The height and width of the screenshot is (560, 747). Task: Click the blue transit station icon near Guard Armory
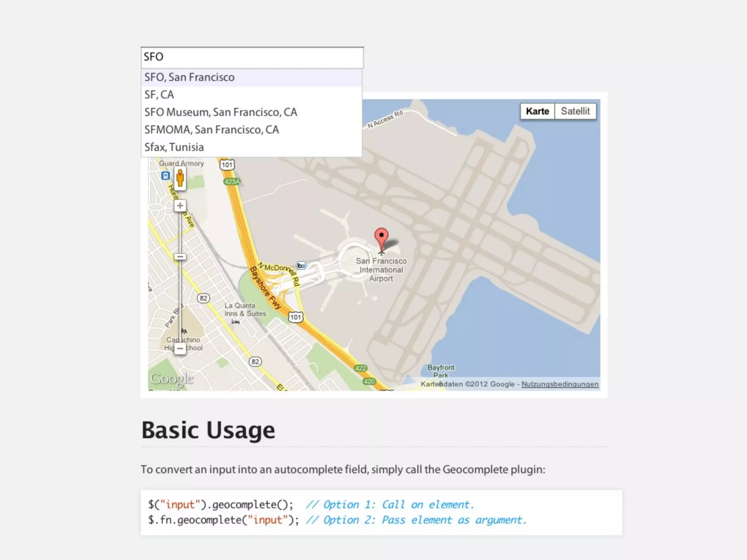click(x=165, y=176)
